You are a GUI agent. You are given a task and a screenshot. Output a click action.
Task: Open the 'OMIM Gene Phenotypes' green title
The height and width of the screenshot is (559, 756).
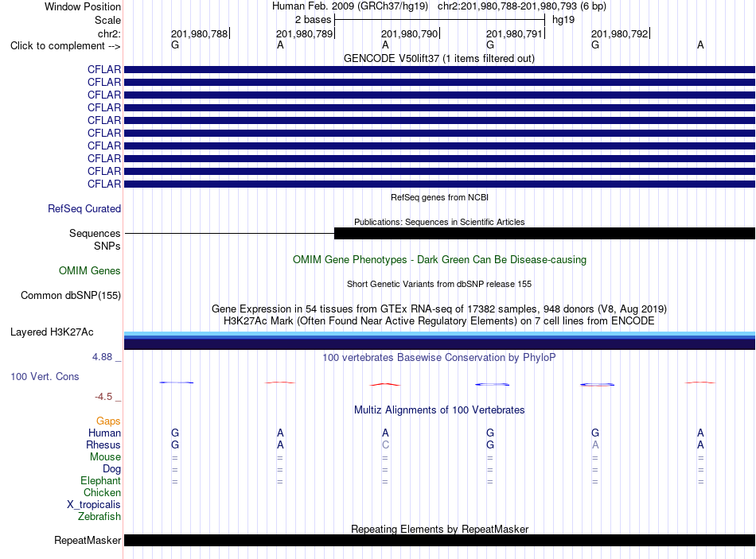tap(439, 260)
